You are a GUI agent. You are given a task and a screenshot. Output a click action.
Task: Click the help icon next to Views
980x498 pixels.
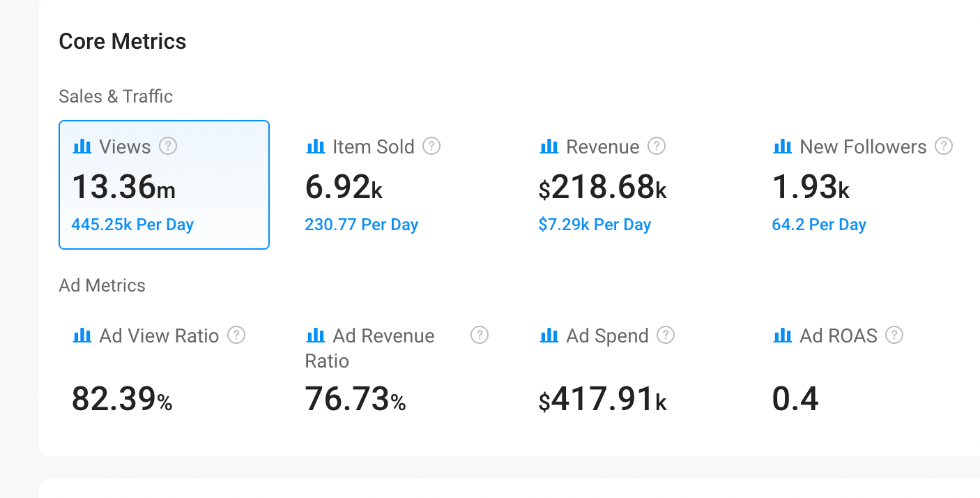coord(168,146)
